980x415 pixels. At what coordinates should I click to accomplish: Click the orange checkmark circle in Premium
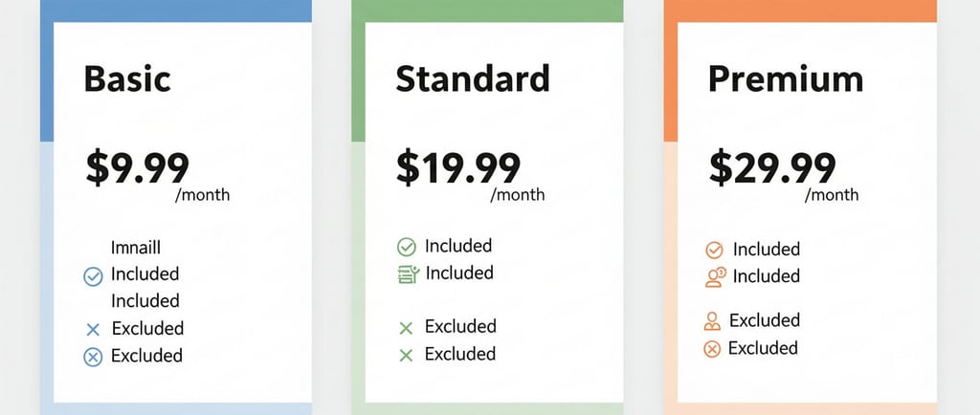click(714, 251)
